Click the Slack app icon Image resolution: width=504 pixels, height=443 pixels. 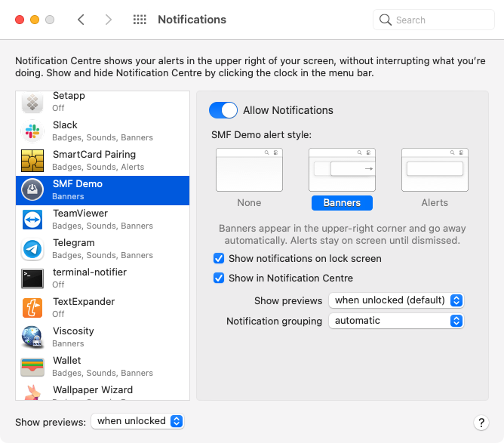[x=32, y=131]
